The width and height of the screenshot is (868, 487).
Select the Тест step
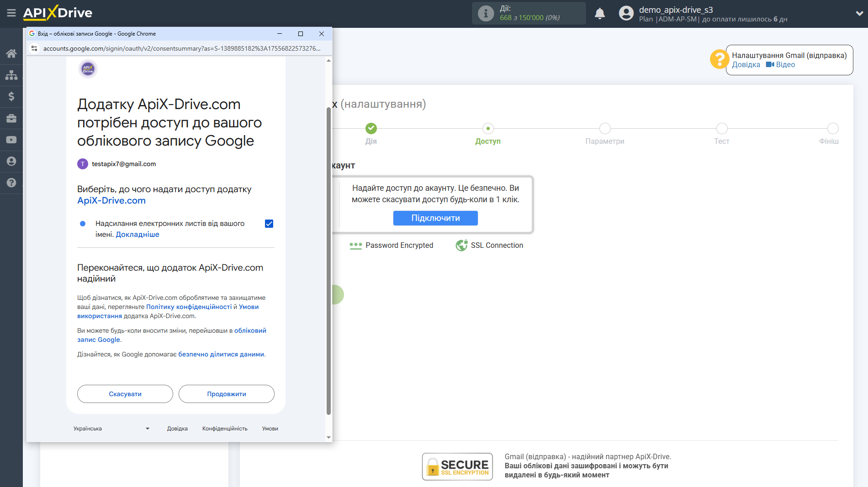pyautogui.click(x=722, y=128)
